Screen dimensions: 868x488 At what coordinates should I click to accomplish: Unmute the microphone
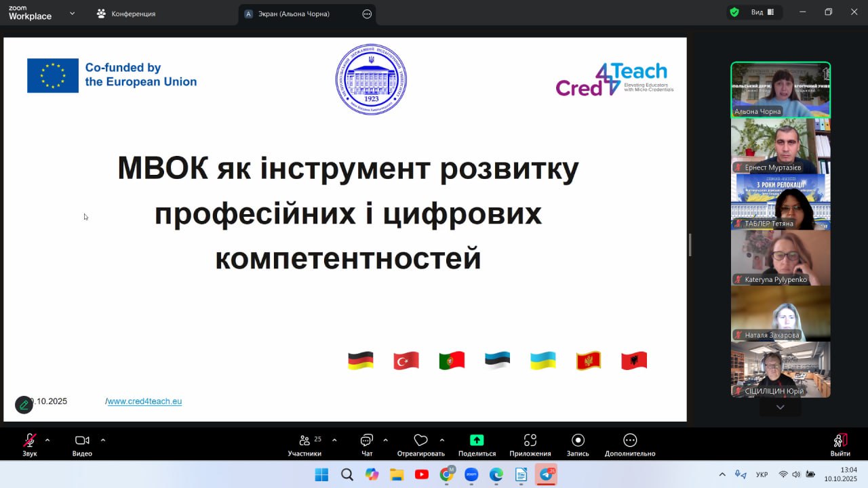point(30,441)
